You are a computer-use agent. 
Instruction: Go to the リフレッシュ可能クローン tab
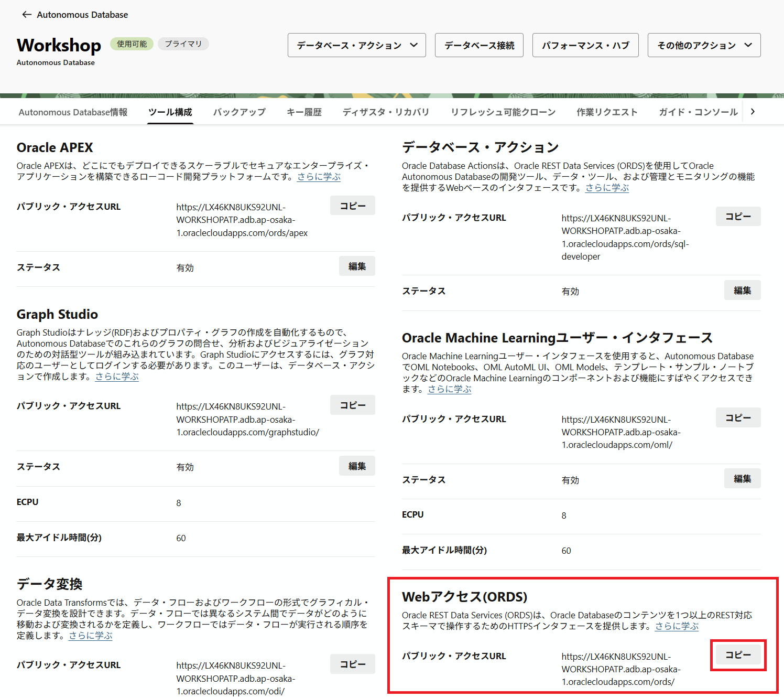click(x=503, y=112)
